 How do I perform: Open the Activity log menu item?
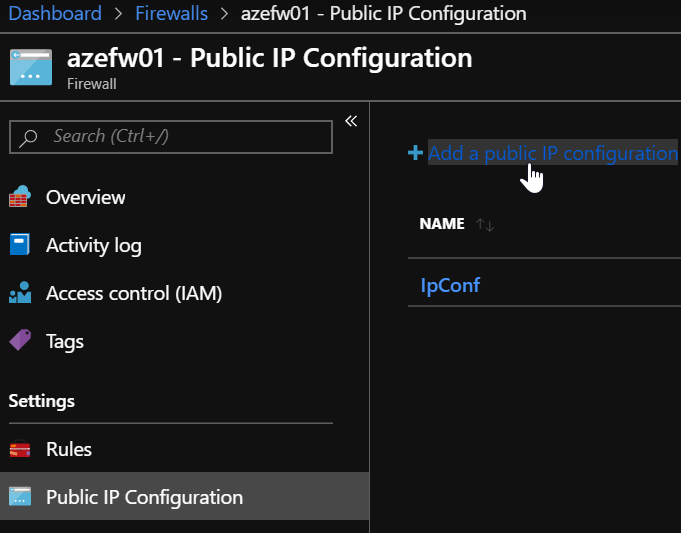[x=94, y=245]
